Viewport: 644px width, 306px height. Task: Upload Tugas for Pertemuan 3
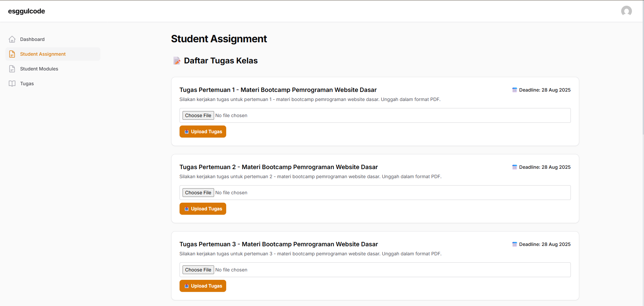(x=203, y=286)
